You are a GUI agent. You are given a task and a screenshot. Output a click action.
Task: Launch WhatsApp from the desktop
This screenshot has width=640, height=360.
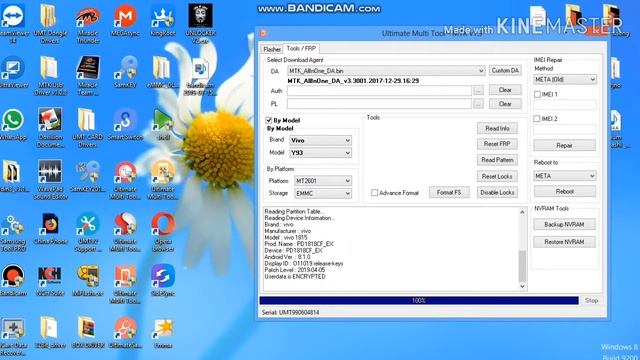13,125
